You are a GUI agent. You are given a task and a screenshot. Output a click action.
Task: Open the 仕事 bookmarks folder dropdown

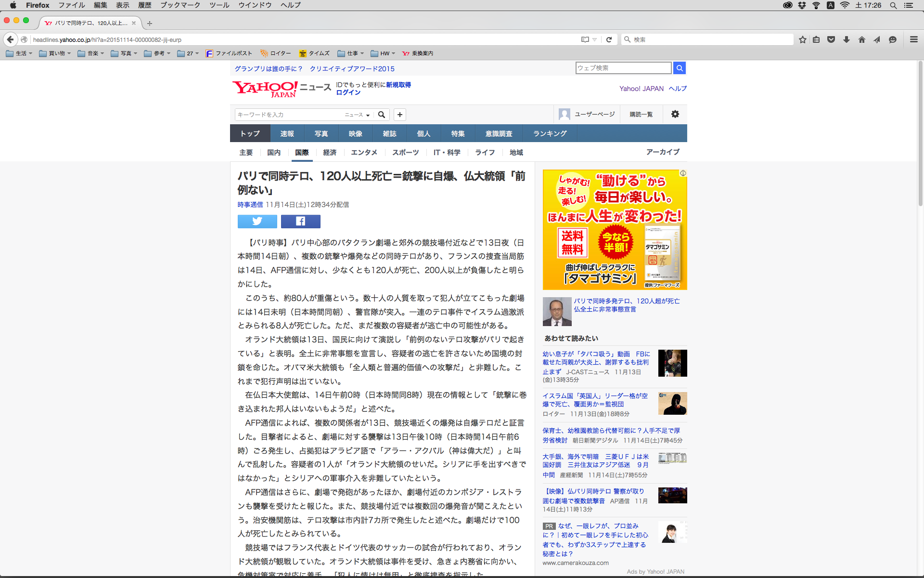click(350, 53)
